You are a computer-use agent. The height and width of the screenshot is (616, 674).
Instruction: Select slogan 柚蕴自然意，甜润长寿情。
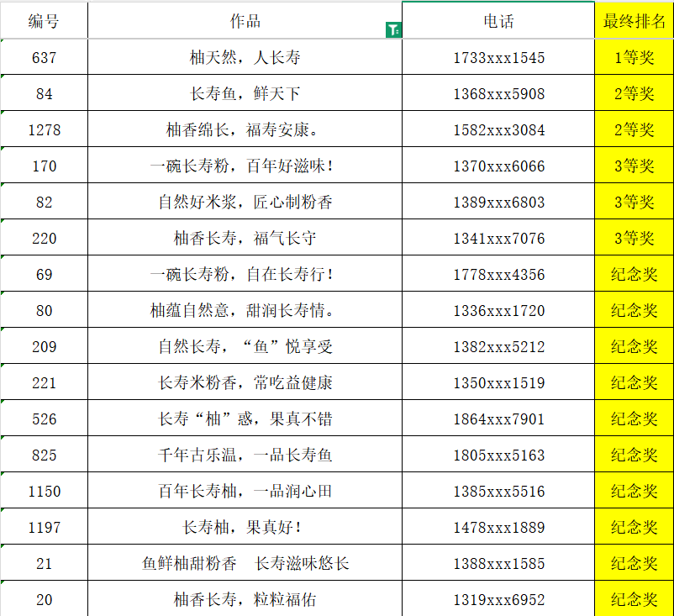[x=245, y=310]
